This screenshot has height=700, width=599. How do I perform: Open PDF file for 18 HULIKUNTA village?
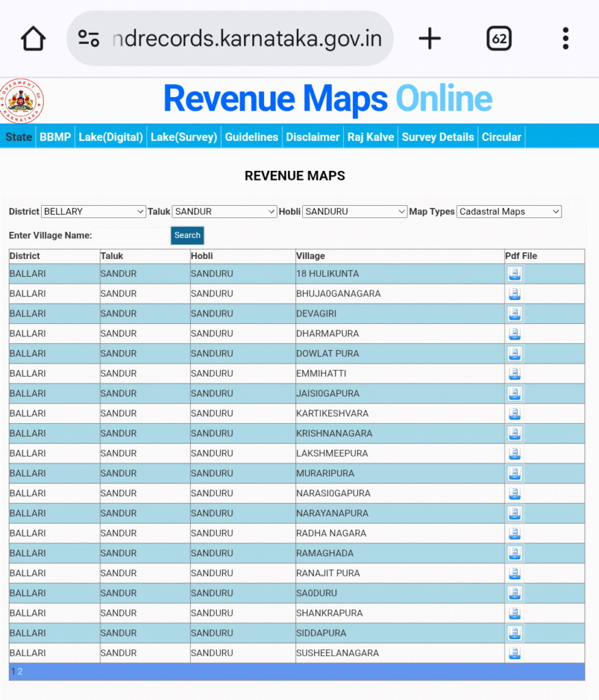515,274
